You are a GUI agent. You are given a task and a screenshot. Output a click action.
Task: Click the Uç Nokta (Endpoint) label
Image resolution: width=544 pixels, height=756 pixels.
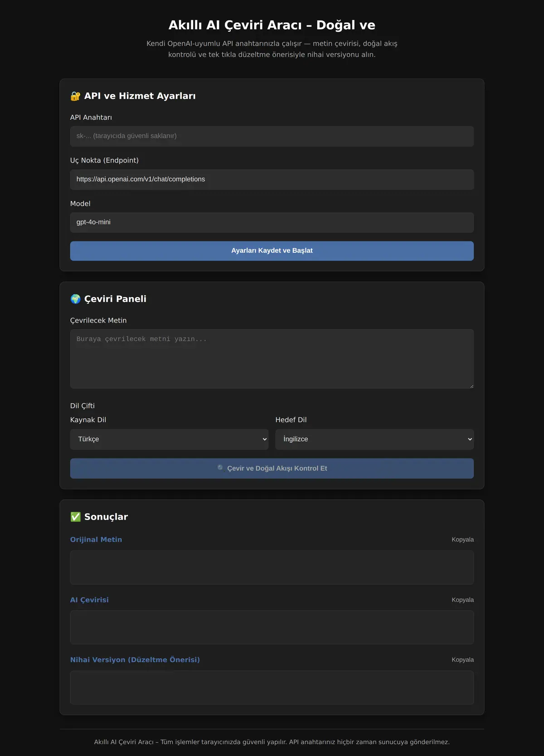[104, 160]
